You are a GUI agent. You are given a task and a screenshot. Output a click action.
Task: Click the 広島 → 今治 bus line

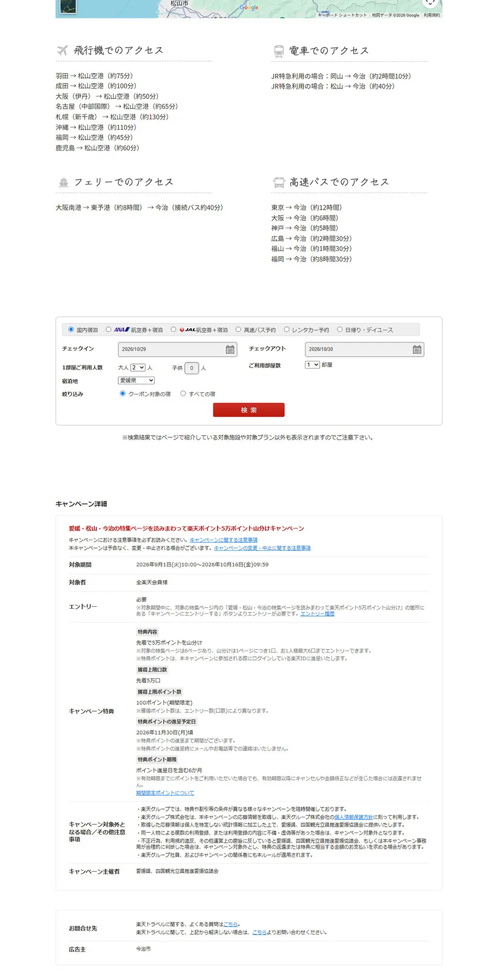[311, 238]
